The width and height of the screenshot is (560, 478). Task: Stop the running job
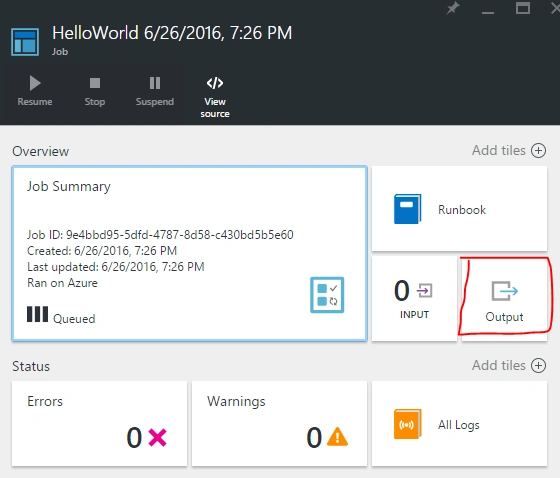(95, 91)
